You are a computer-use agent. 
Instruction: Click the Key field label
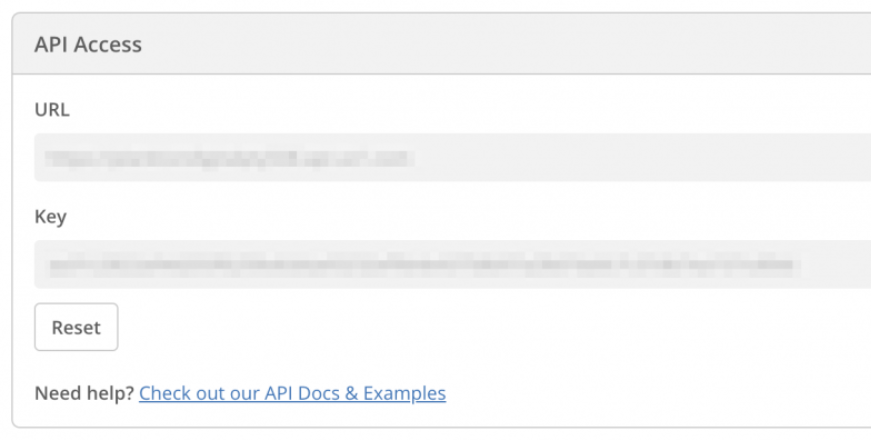point(50,216)
